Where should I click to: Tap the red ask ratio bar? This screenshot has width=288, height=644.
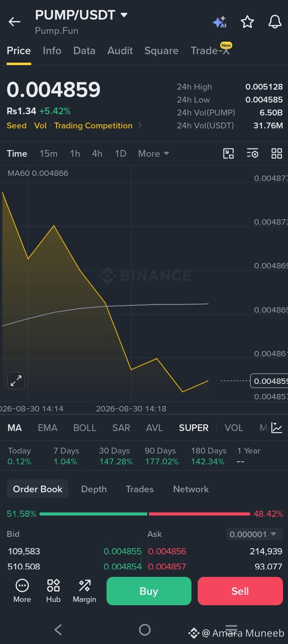pos(199,514)
